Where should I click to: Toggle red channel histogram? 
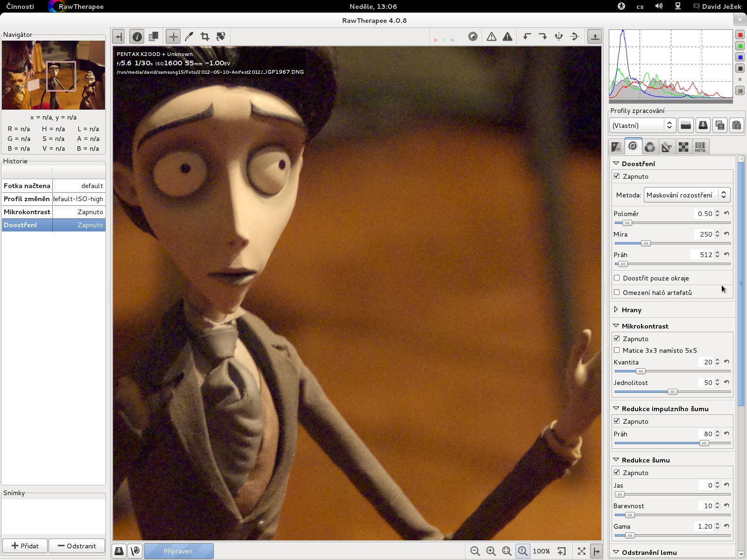[x=740, y=35]
